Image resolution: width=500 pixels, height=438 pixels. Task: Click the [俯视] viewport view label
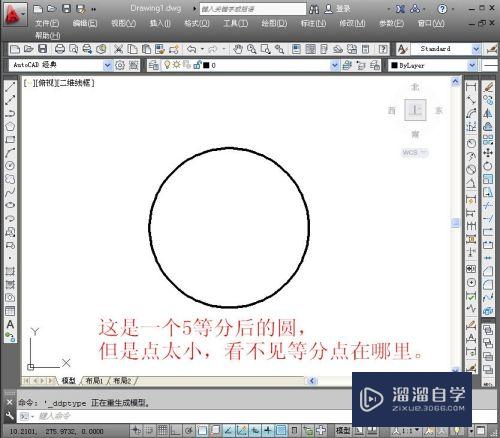(46, 83)
